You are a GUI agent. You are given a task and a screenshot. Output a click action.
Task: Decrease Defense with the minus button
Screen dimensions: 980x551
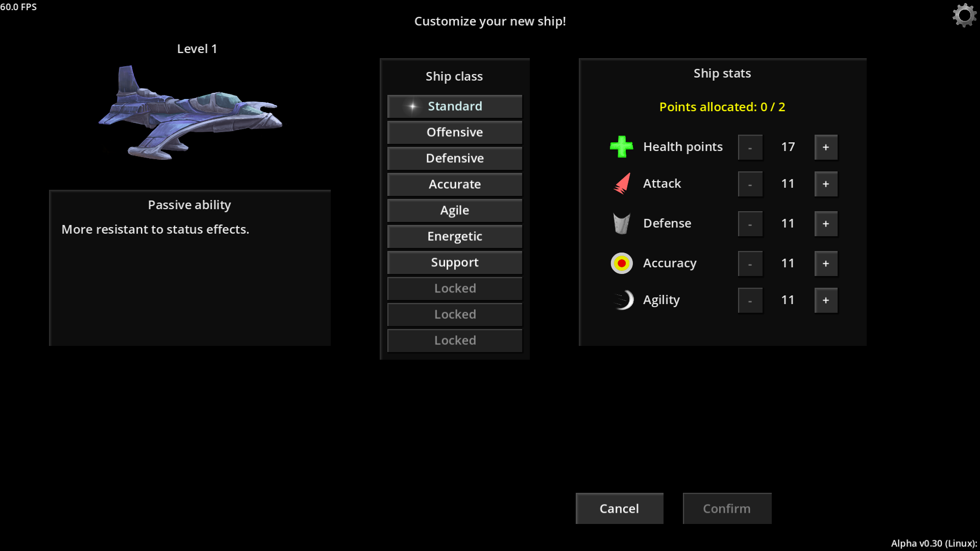(750, 224)
